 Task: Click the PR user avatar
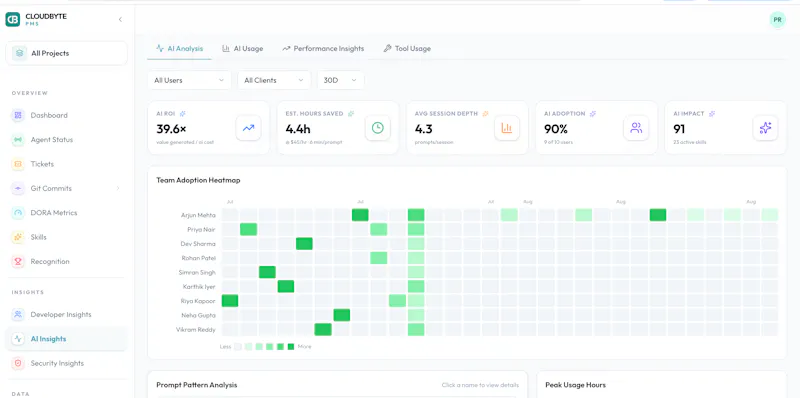(778, 20)
